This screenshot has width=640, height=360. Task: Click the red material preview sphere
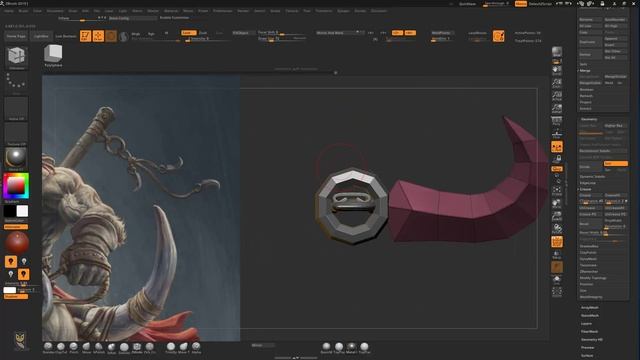pos(17,242)
